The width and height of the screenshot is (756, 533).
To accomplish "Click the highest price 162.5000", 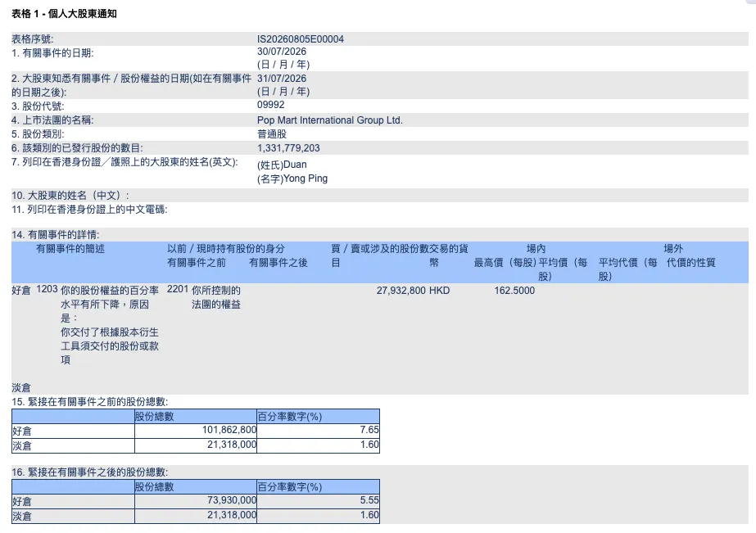I will [x=514, y=291].
